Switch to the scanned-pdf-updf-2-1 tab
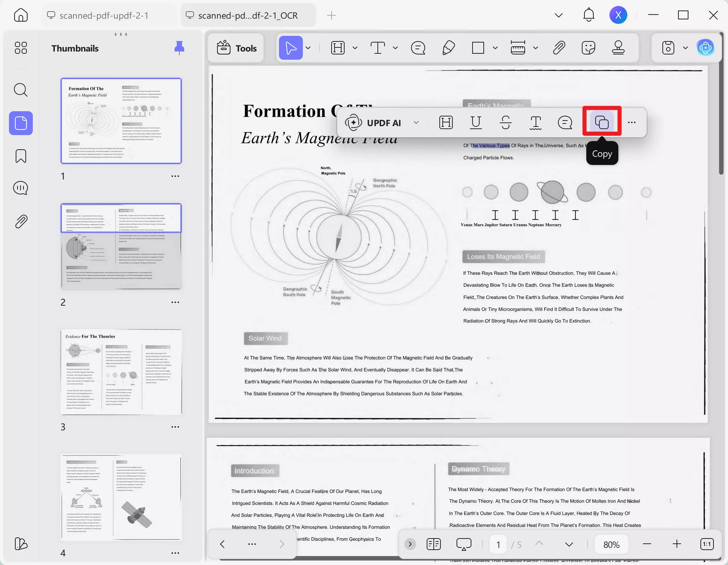Viewport: 728px width, 565px height. point(104,15)
